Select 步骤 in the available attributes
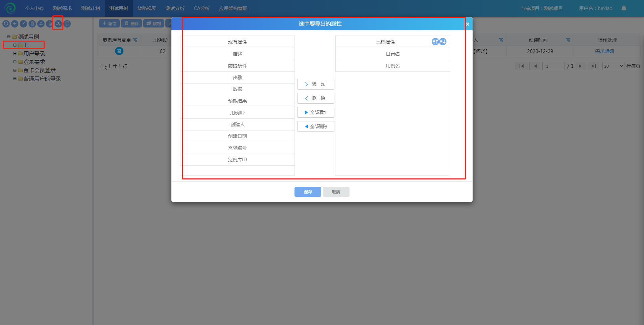This screenshot has width=644, height=325. (237, 77)
